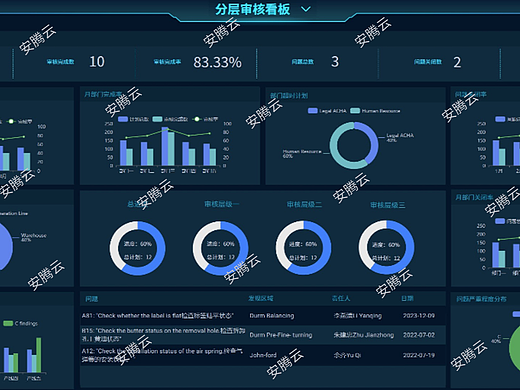Select the total problems value 3
The height and width of the screenshot is (390, 520).
pos(335,62)
